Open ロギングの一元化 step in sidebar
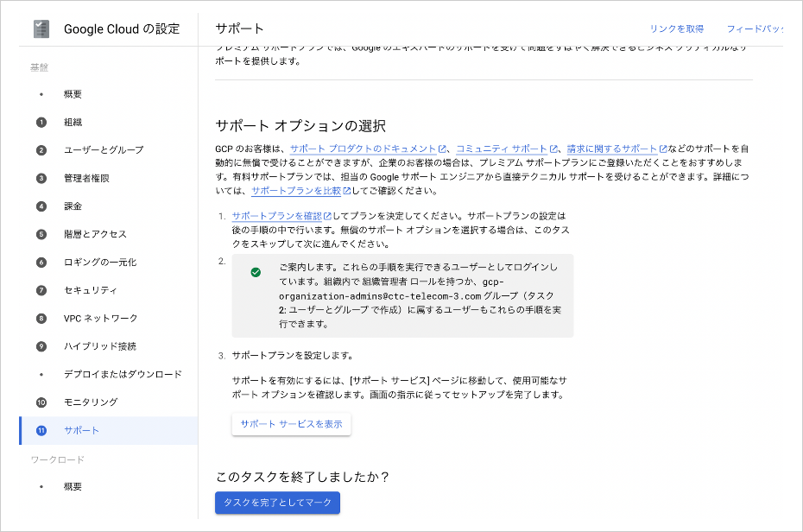 coord(100,263)
